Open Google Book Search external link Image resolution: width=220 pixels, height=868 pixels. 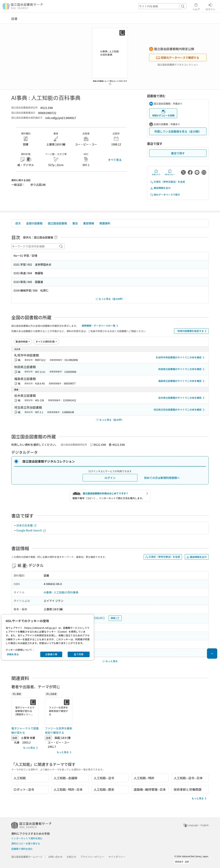tap(31, 530)
